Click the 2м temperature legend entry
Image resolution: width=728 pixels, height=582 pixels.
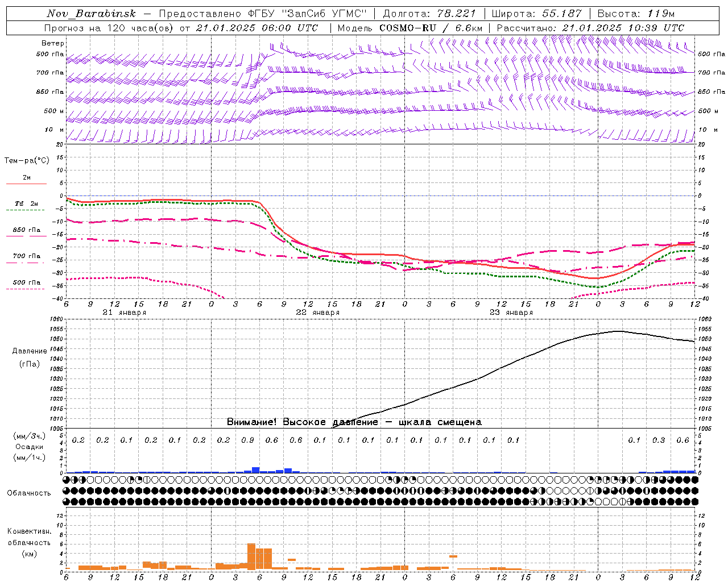pos(26,178)
